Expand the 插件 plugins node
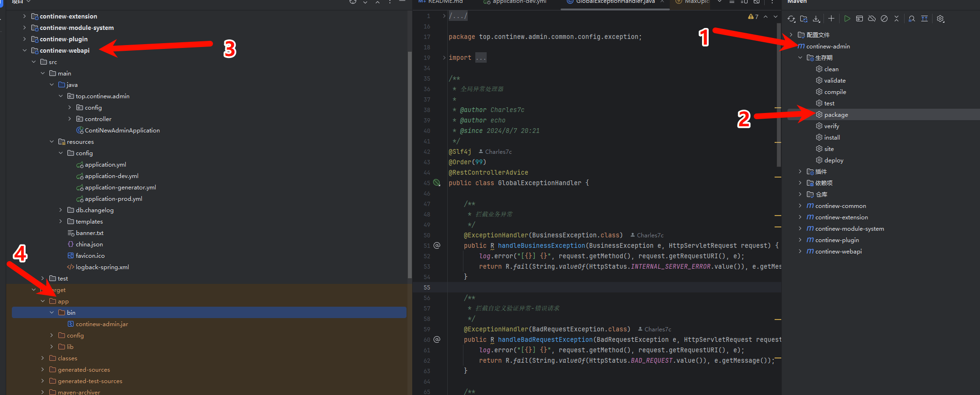This screenshot has height=395, width=980. [800, 171]
